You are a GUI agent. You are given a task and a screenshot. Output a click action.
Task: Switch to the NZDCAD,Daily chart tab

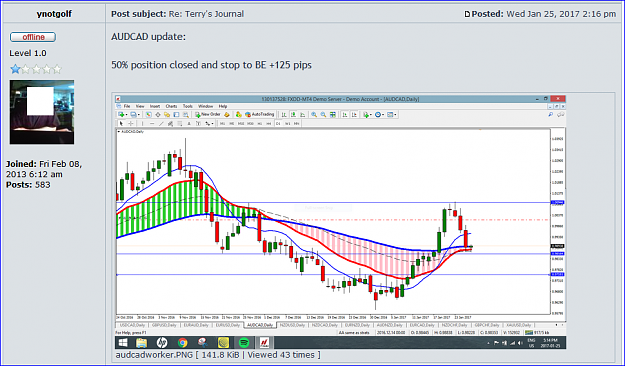(325, 325)
